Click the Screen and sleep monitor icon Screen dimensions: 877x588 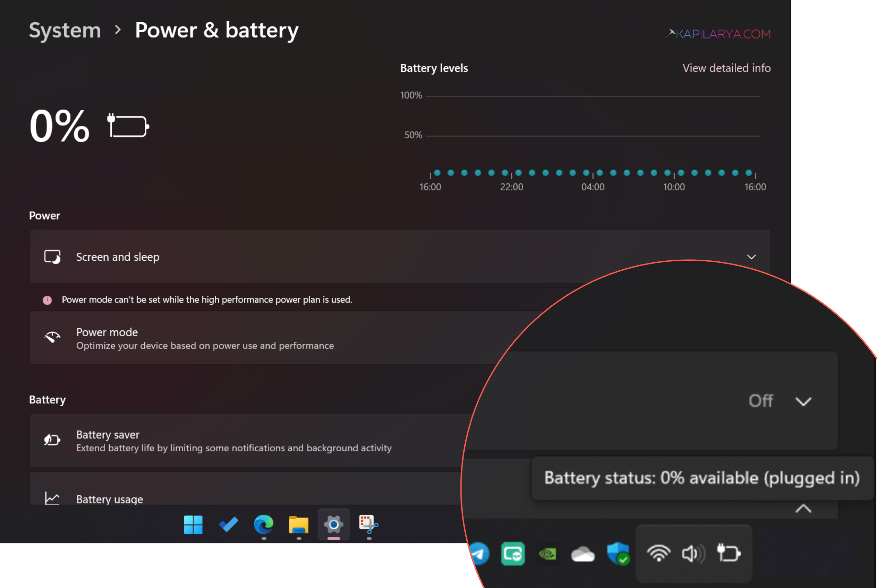[52, 257]
